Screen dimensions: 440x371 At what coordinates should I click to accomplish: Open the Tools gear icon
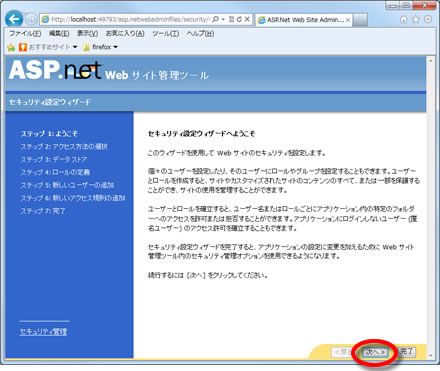(x=428, y=19)
